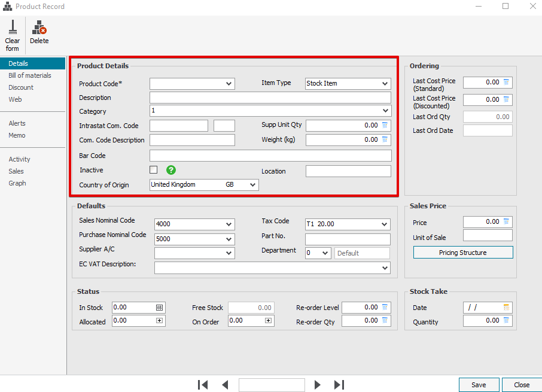Click the green help icon beside Inactive
The width and height of the screenshot is (542, 392).
[171, 170]
